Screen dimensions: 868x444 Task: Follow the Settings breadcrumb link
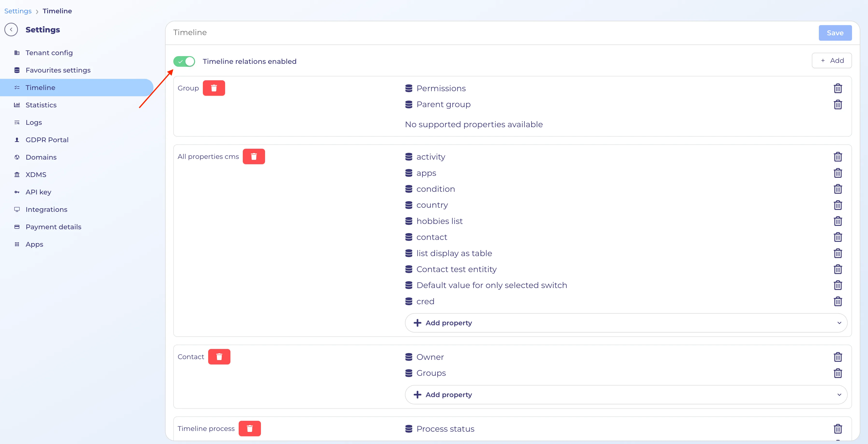click(18, 11)
